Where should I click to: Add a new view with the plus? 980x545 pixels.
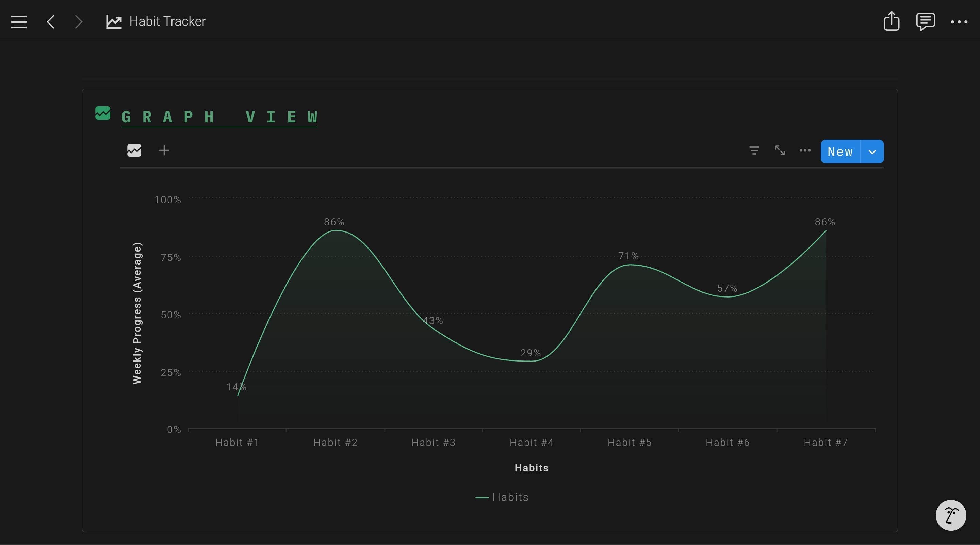click(x=164, y=150)
